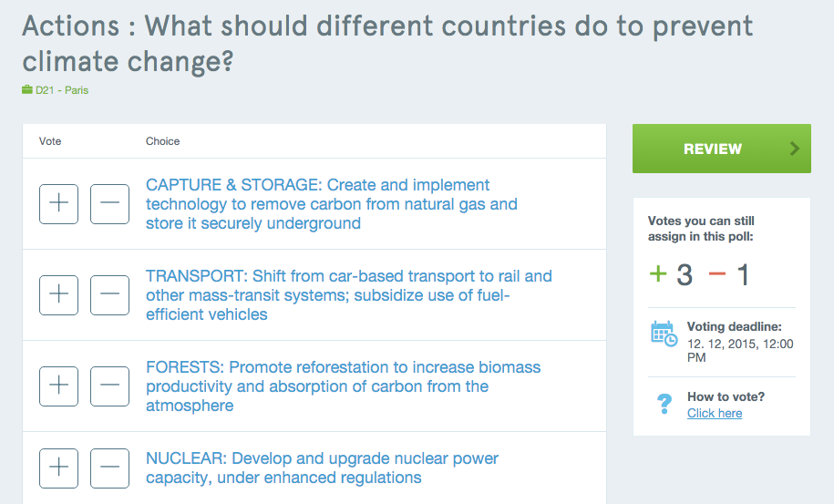834x504 pixels.
Task: Give minus vote to FORESTS choice
Action: pyautogui.click(x=109, y=386)
